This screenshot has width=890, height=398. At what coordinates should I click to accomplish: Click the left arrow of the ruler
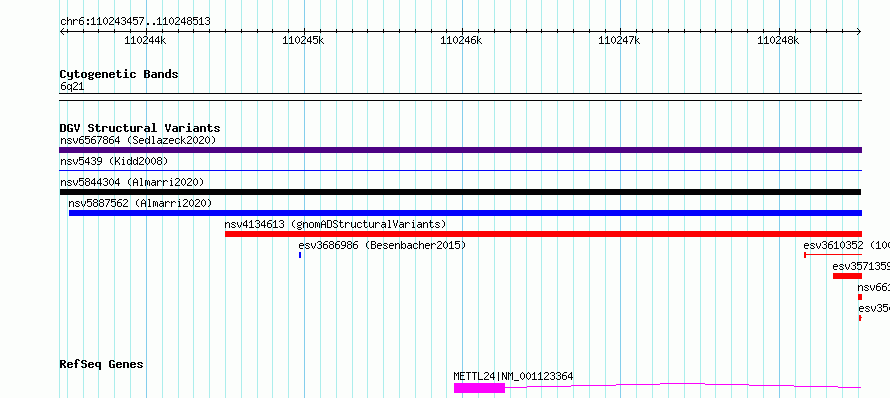(62, 32)
